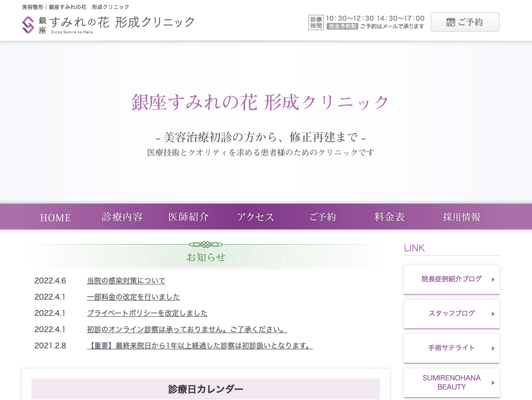Open the 一部料金の改定を行いました link
The width and height of the screenshot is (532, 400).
(x=133, y=297)
